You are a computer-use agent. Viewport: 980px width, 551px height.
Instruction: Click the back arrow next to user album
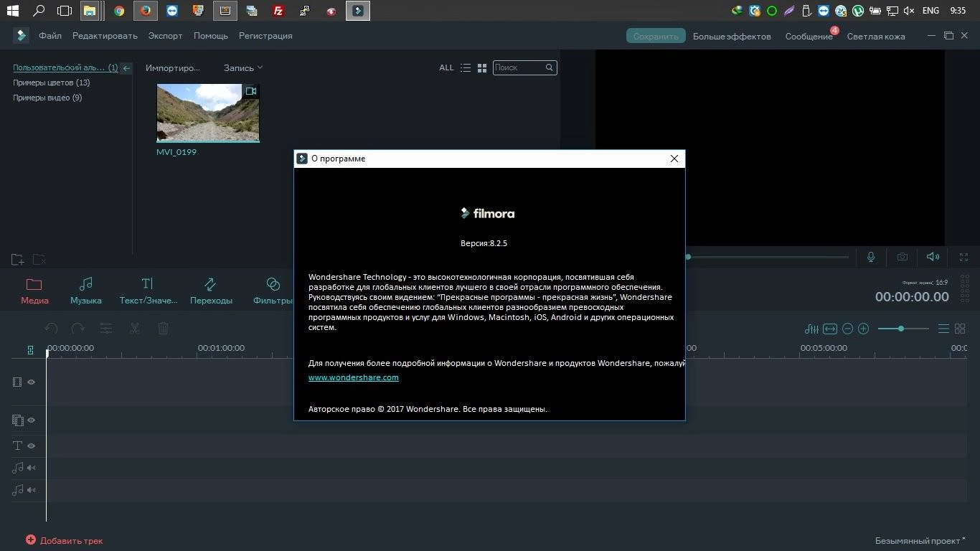126,68
